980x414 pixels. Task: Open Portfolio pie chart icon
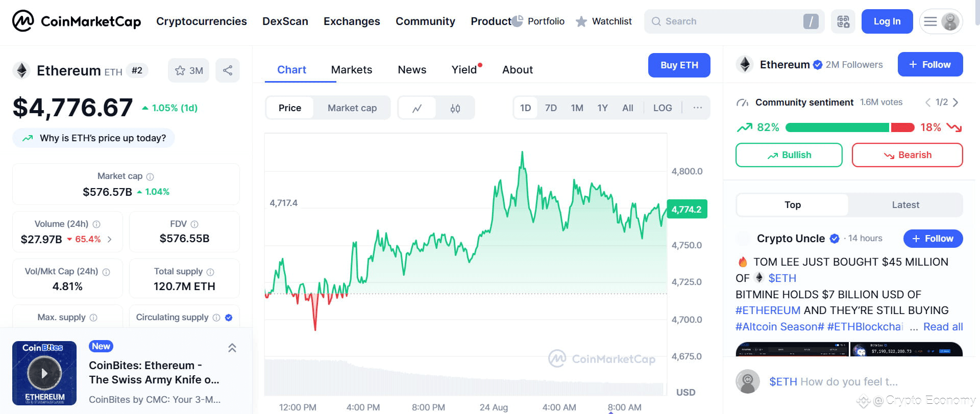tap(518, 21)
